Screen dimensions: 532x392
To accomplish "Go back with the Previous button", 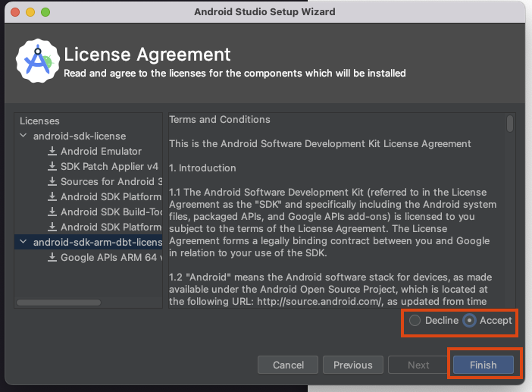I will [x=353, y=365].
